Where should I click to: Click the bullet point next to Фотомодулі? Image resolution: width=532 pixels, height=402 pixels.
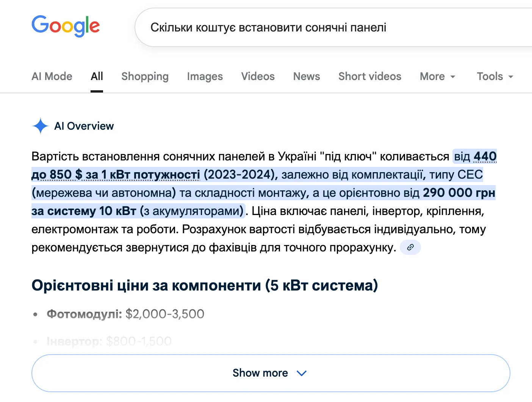pos(36,314)
